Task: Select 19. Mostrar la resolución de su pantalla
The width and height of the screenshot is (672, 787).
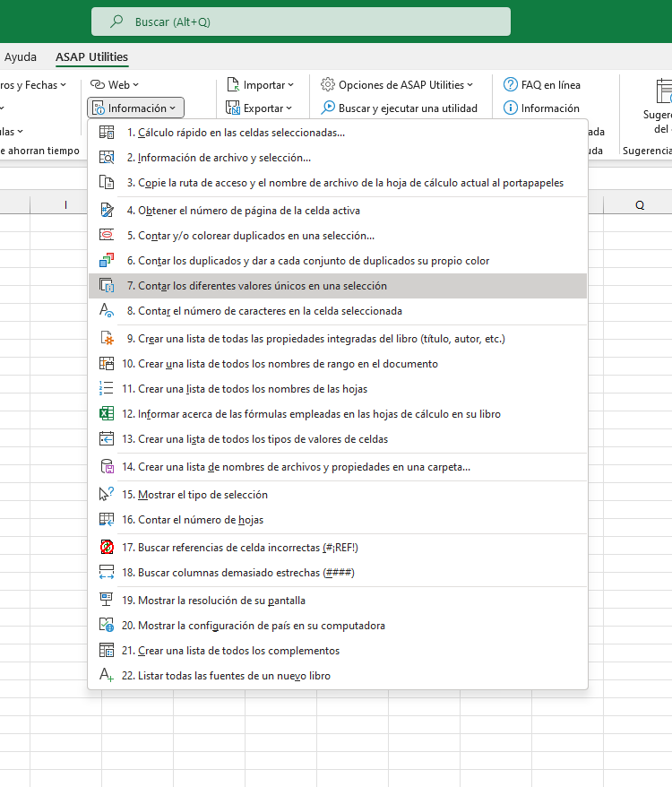Action: [337, 601]
